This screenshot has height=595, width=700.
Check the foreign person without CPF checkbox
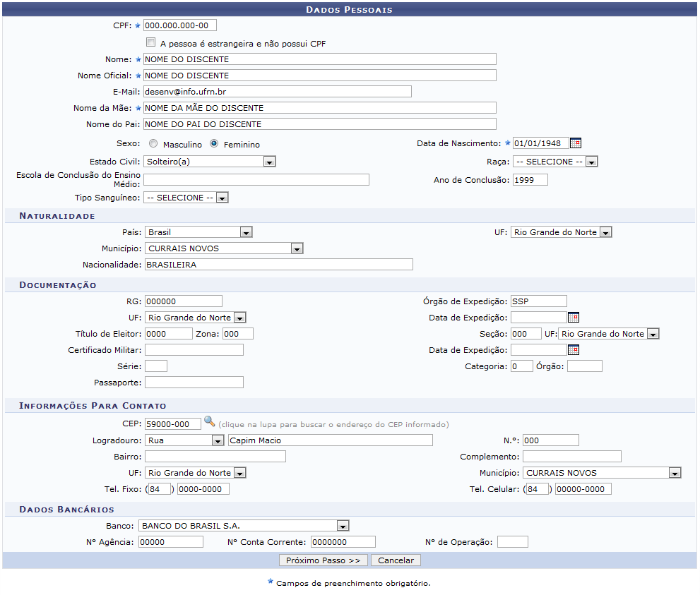(x=150, y=42)
